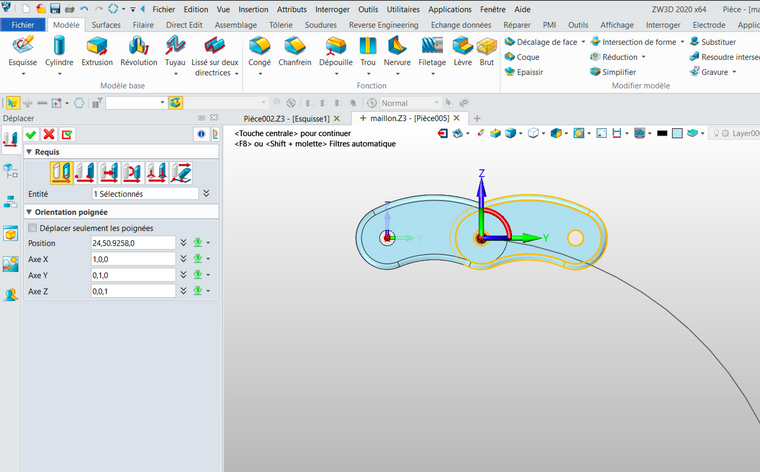Screen dimensions: 760x472
Task: Select the Lèvre lip tool
Action: [462, 52]
